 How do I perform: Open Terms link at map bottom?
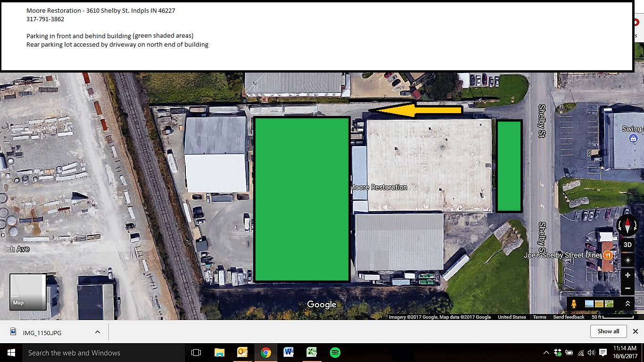[x=539, y=317]
